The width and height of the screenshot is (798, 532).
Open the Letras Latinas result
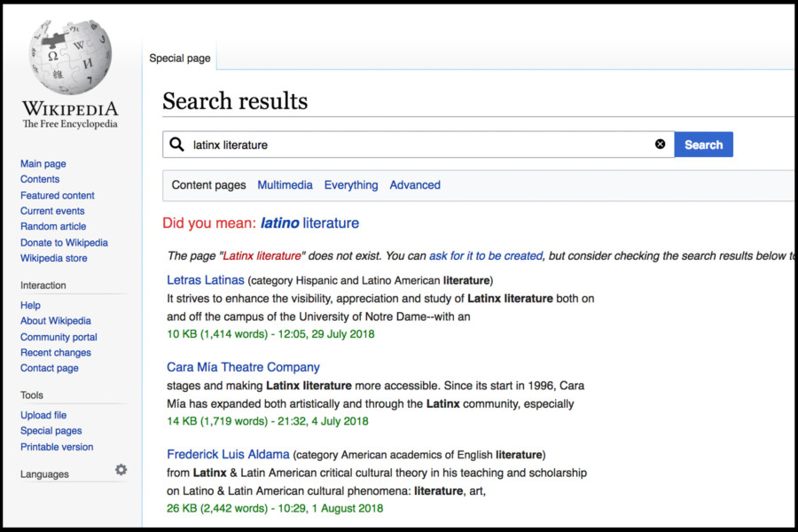pyautogui.click(x=205, y=280)
